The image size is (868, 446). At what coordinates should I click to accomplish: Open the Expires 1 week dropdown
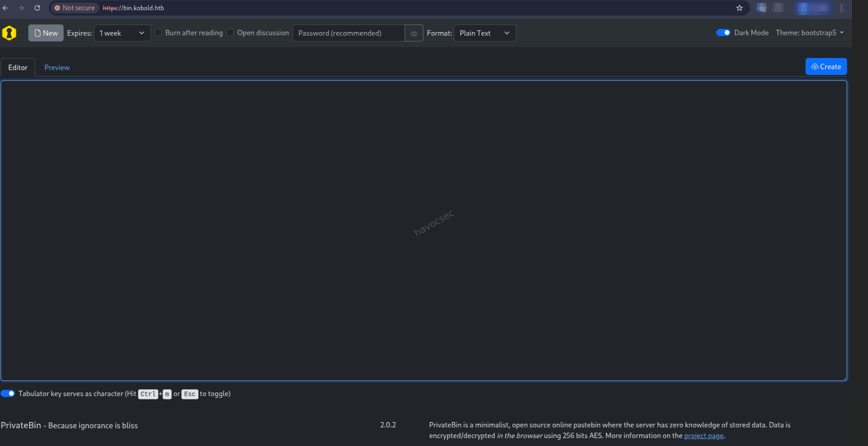click(123, 33)
